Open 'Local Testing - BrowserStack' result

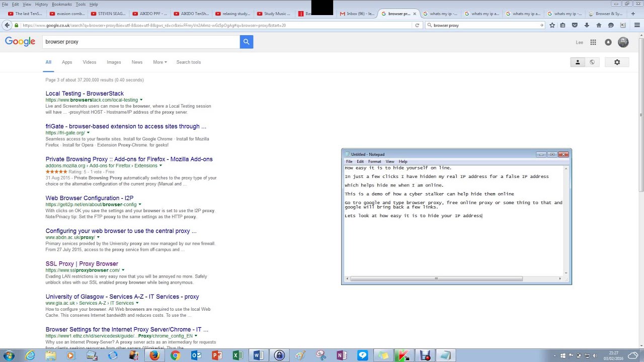85,94
